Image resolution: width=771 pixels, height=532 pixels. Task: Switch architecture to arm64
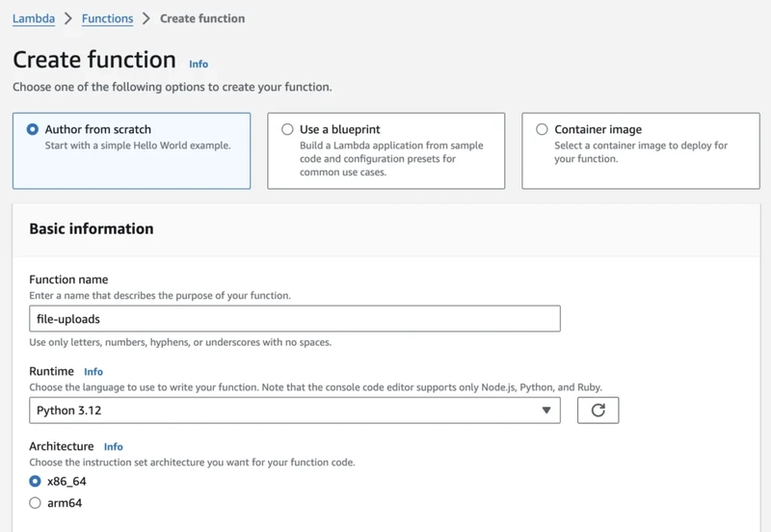pyautogui.click(x=35, y=502)
